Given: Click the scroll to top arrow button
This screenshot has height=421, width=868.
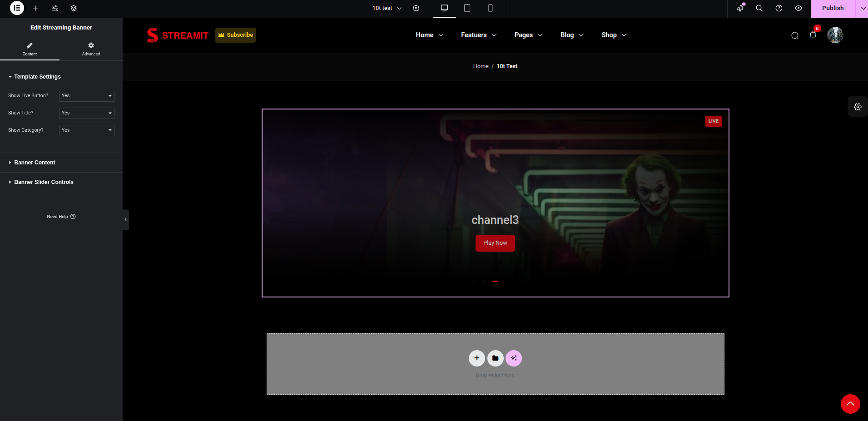Looking at the screenshot, I should tap(850, 404).
